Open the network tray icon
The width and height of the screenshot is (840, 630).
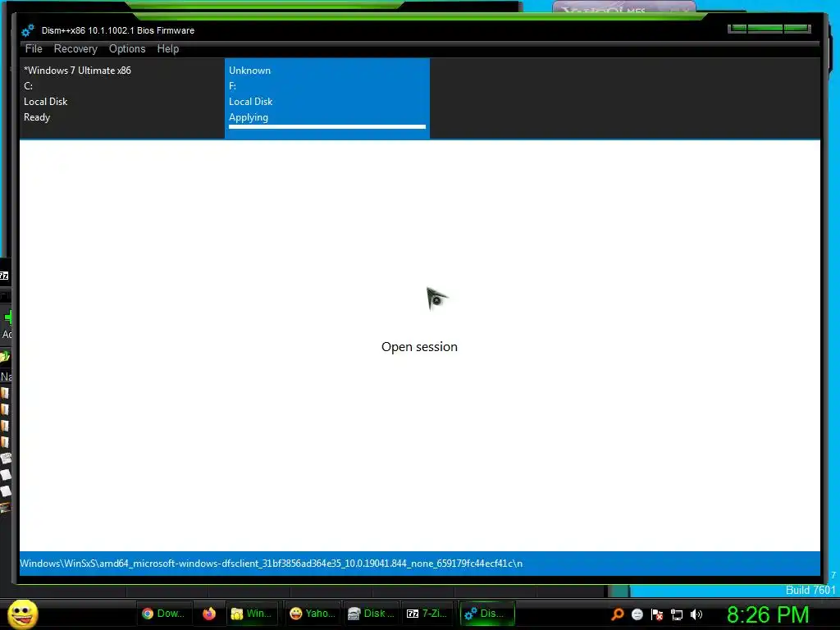(677, 614)
